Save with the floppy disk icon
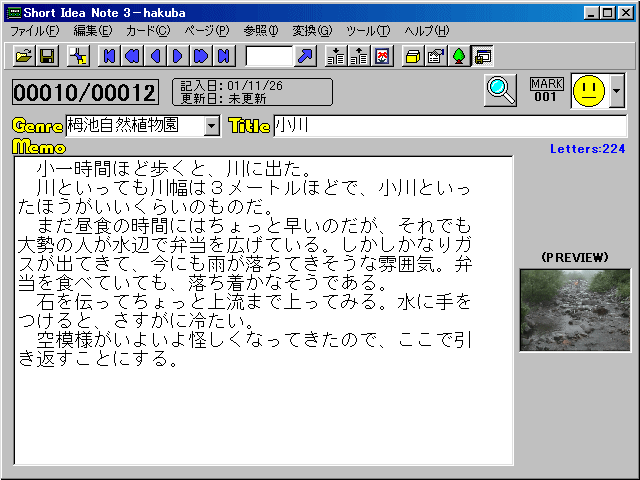 pyautogui.click(x=47, y=56)
